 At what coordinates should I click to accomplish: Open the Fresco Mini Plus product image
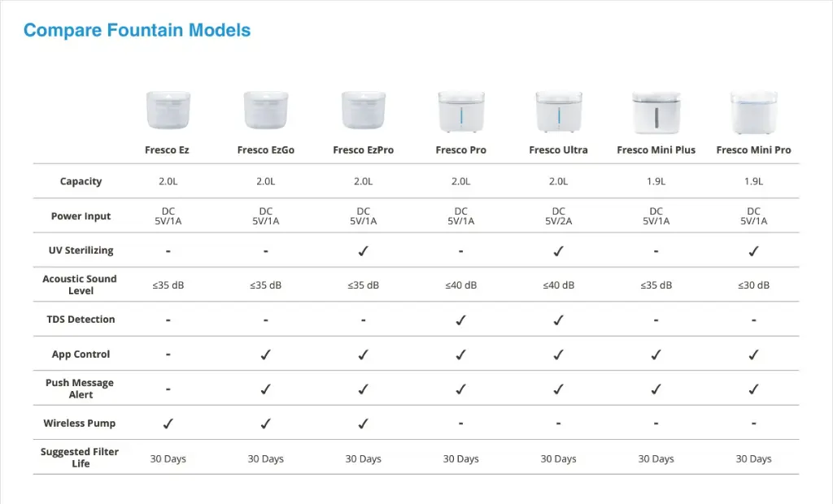click(x=656, y=113)
